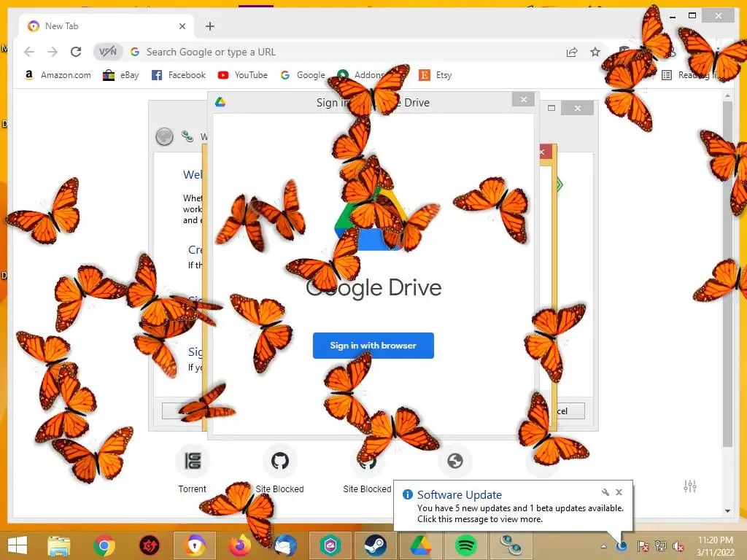
Task: Open new tab customize sliders icon
Action: [690, 486]
